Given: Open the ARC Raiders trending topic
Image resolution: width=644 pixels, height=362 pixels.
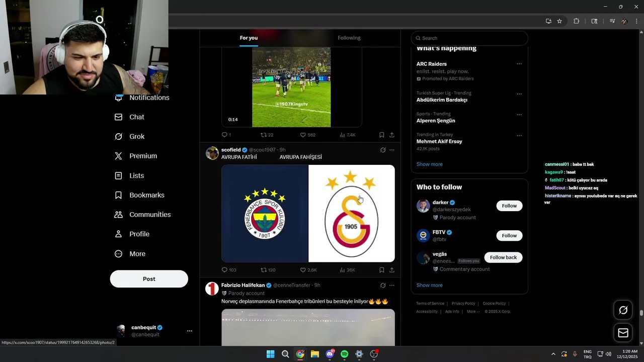Looking at the screenshot, I should tap(432, 64).
